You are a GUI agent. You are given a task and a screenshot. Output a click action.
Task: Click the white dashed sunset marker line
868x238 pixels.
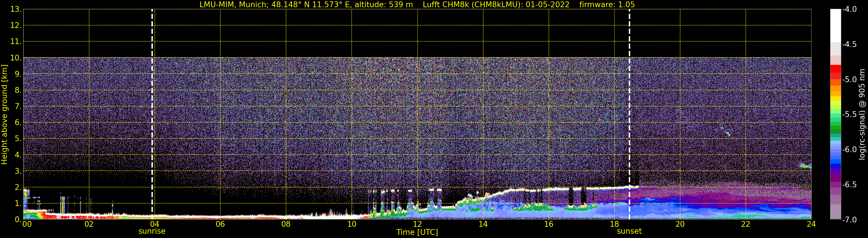click(x=629, y=114)
